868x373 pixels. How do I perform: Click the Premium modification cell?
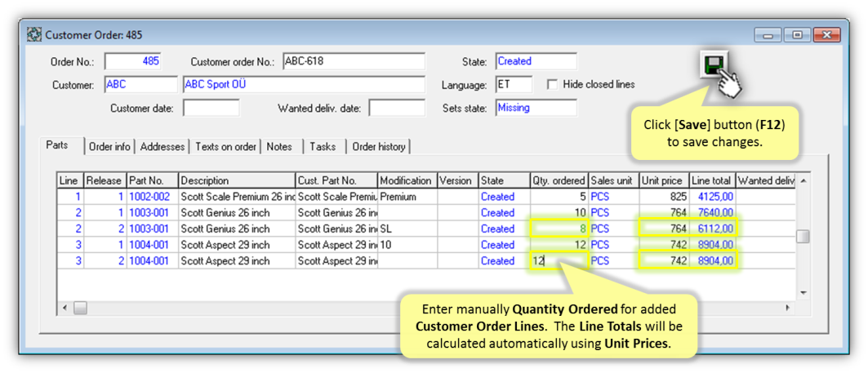tap(407, 197)
